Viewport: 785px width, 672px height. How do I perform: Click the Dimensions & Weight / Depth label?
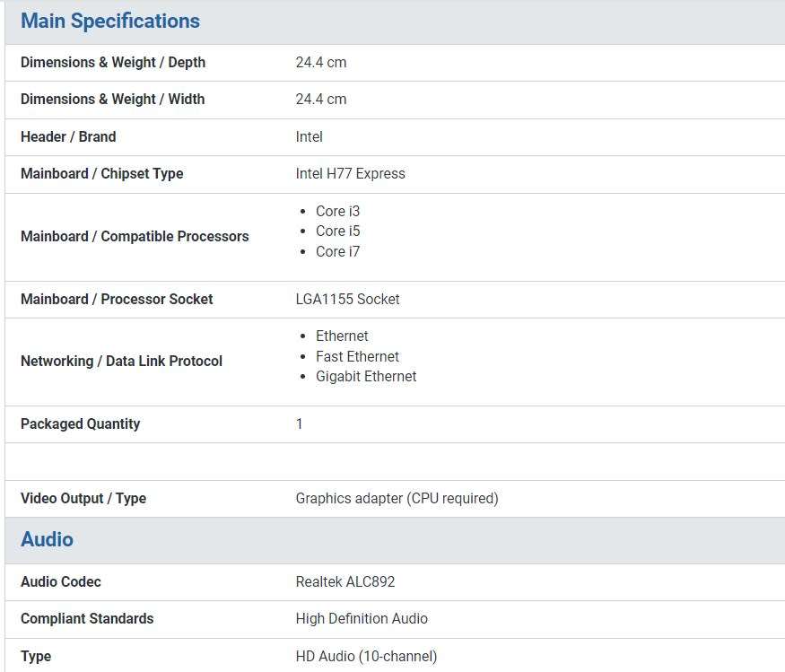pos(113,63)
